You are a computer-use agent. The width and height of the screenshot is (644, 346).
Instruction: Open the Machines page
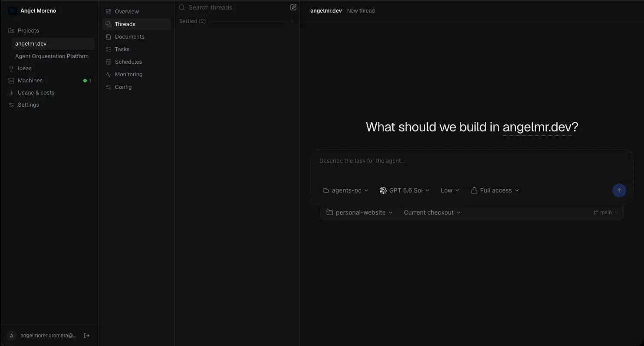pyautogui.click(x=49, y=81)
